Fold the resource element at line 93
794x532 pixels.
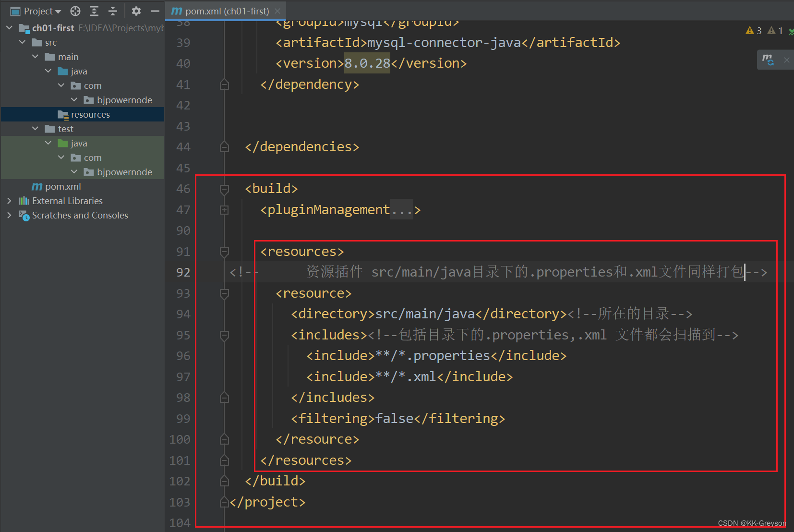point(224,293)
